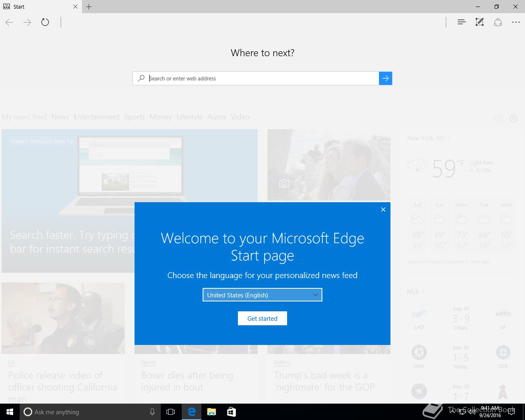Select the SEA Mariners team logo
This screenshot has height=420, width=525.
[503, 353]
